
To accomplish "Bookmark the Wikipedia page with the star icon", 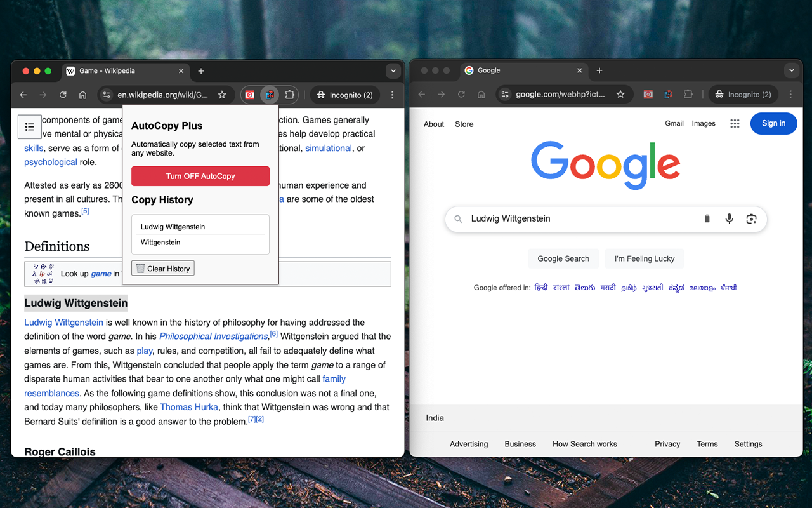I will tap(222, 95).
